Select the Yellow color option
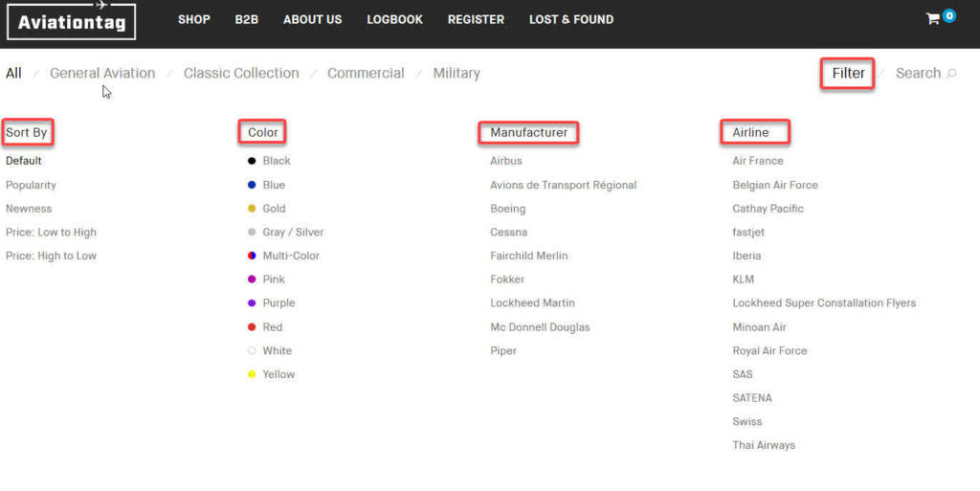This screenshot has height=491, width=980. [271, 374]
